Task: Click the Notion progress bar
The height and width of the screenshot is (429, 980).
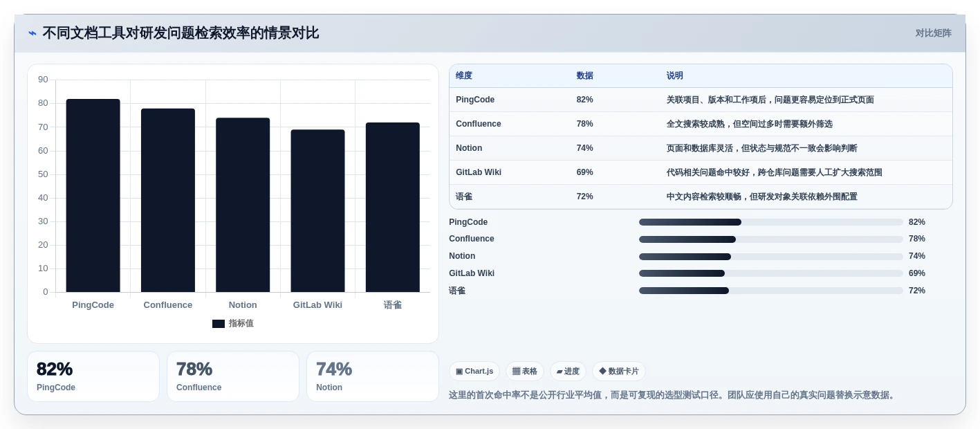Action: (771, 257)
